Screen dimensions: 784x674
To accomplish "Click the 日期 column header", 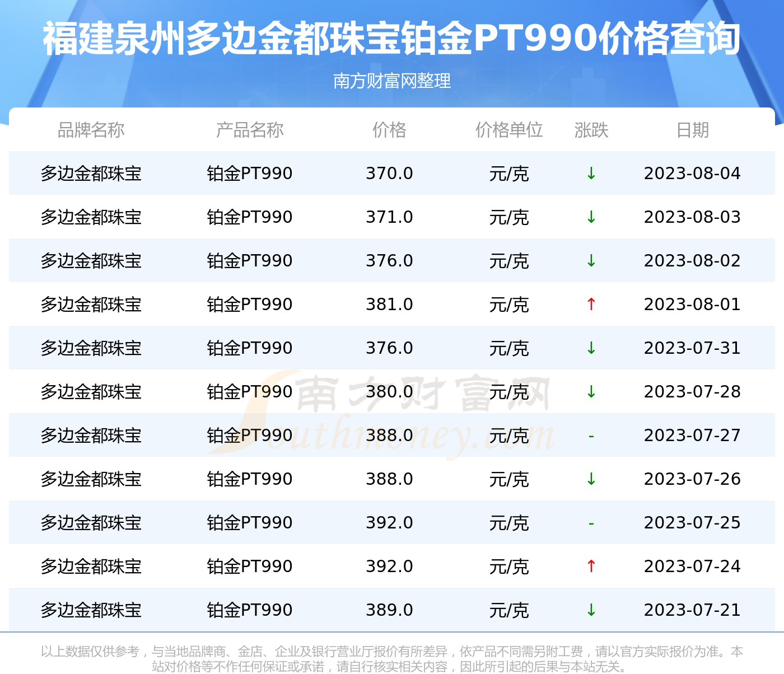I will coord(693,130).
